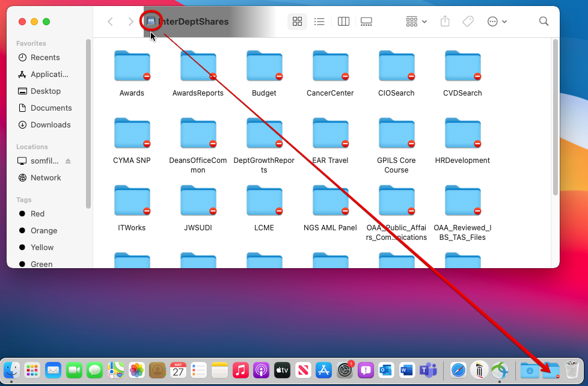
Task: Open the Finder search
Action: click(x=544, y=22)
